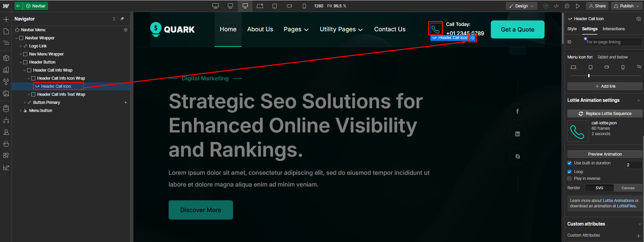Click the preview play icon
This screenshot has width=644, height=242.
[578, 6]
